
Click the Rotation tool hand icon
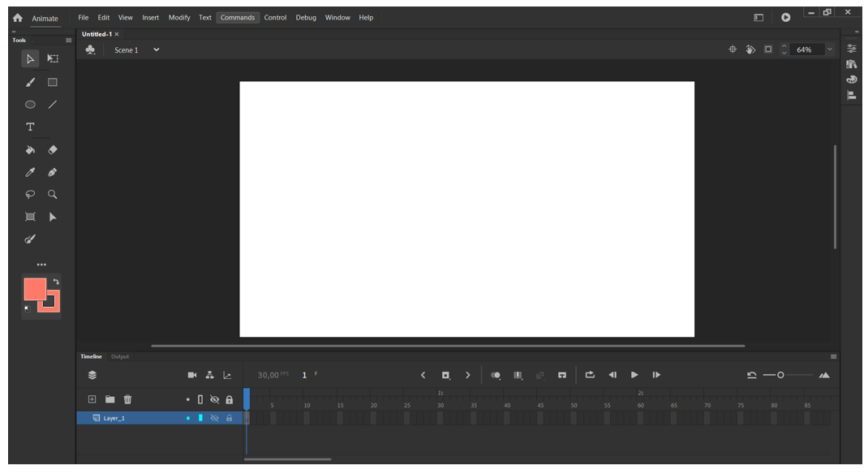coord(750,50)
